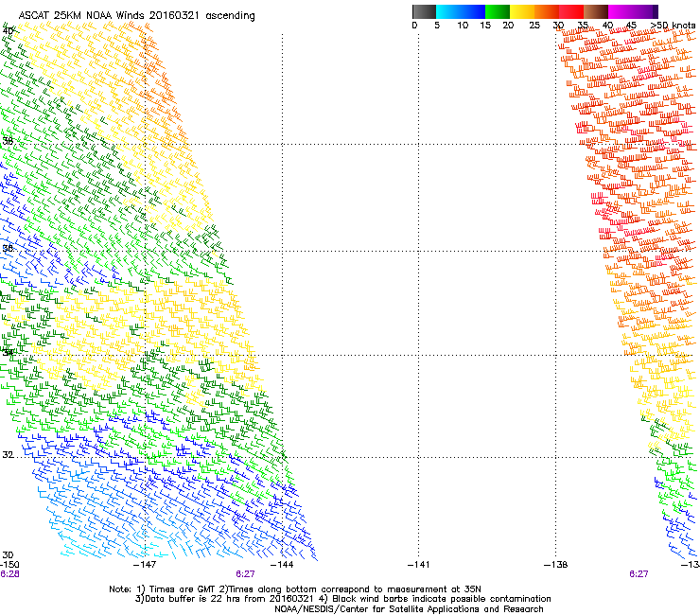Click the longitude label -150
Screen dimensions: 700x615
coord(9,565)
